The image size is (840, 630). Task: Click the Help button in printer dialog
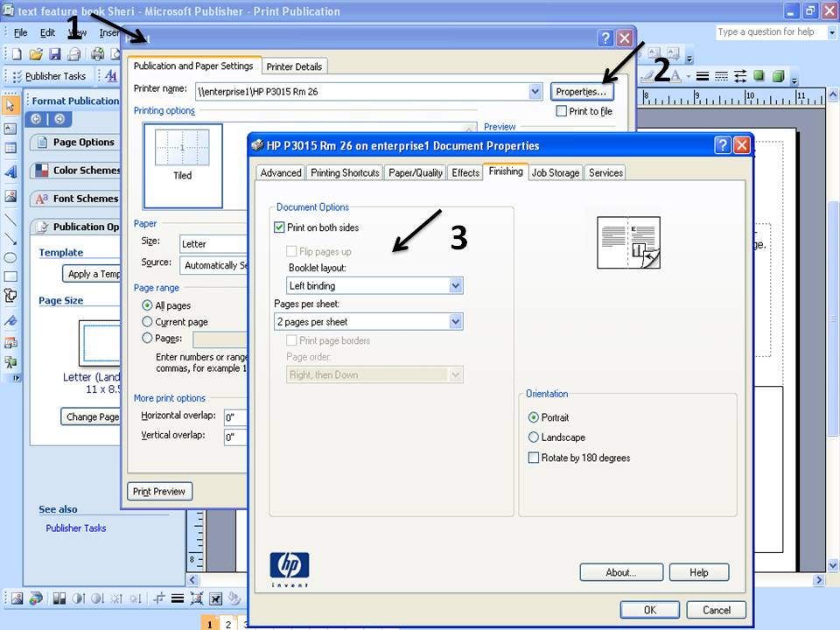click(699, 572)
